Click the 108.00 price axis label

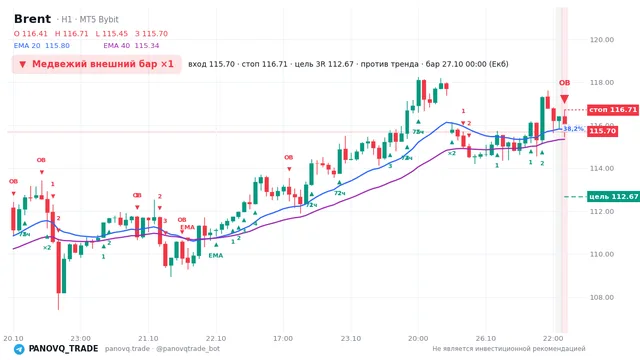(602, 297)
